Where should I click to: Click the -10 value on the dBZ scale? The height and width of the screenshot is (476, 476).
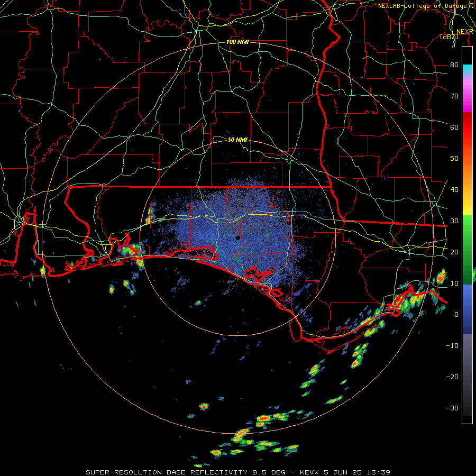pos(452,345)
